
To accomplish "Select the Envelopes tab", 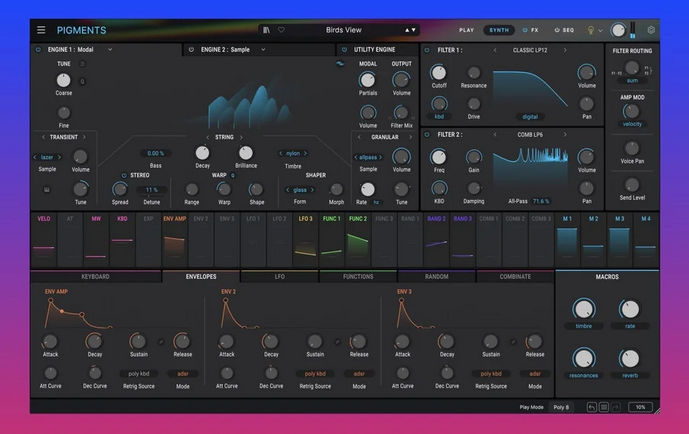I will point(201,277).
